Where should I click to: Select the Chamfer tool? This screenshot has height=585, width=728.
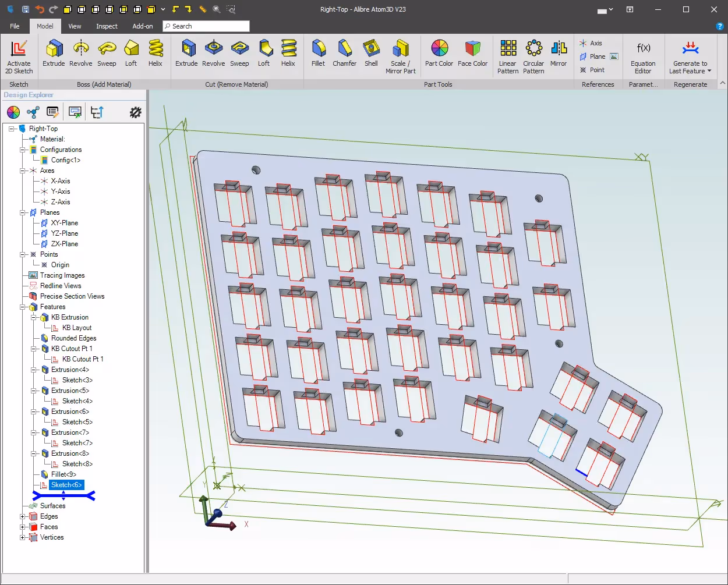point(344,54)
